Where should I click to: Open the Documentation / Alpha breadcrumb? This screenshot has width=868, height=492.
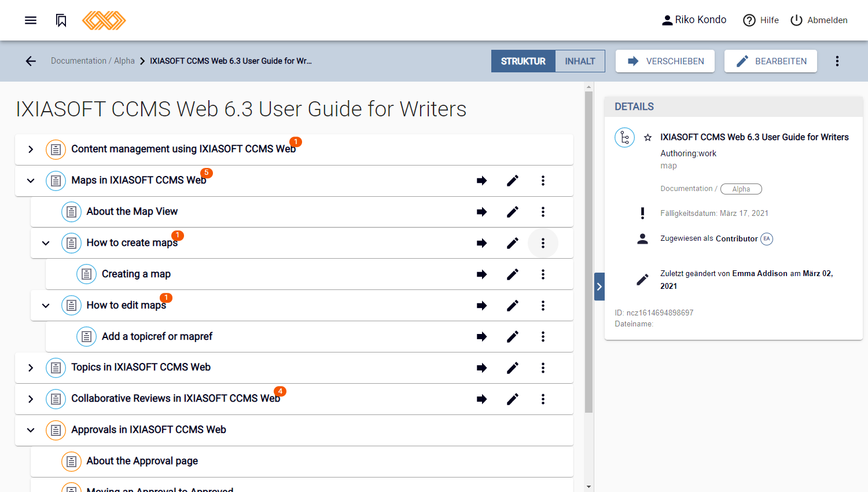click(x=93, y=61)
